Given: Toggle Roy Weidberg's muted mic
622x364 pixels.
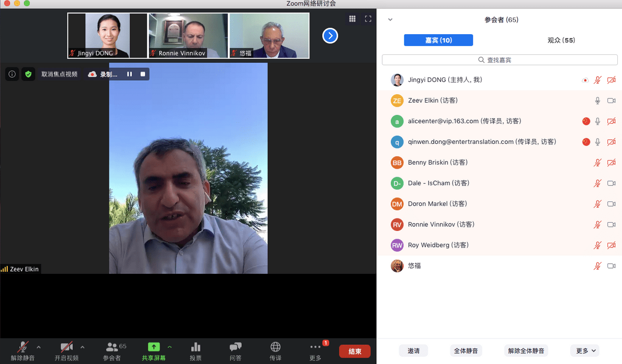Looking at the screenshot, I should click(598, 245).
